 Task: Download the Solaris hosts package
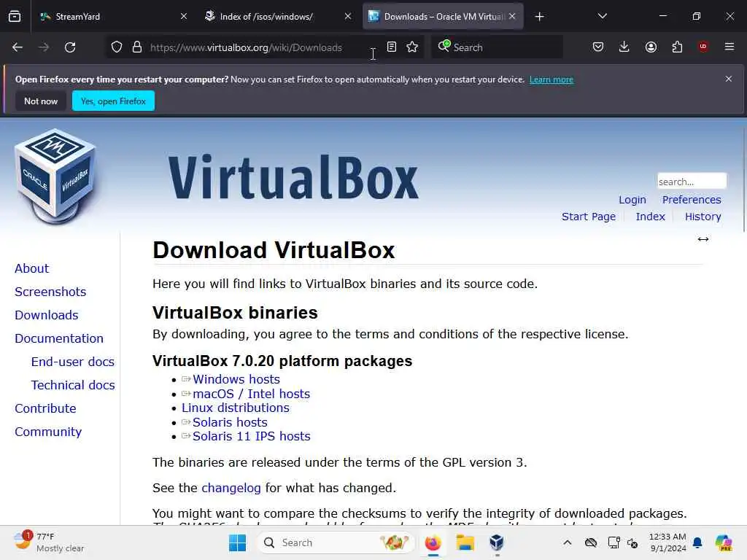(230, 422)
